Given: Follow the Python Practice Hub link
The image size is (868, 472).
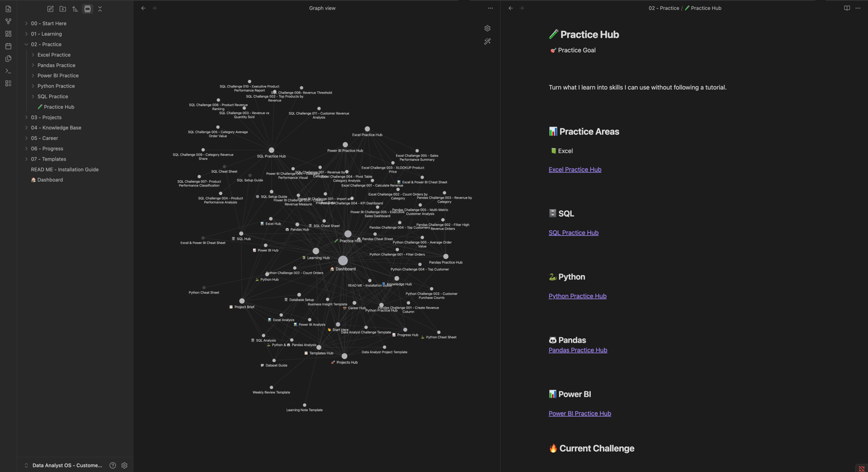Looking at the screenshot, I should (x=578, y=296).
